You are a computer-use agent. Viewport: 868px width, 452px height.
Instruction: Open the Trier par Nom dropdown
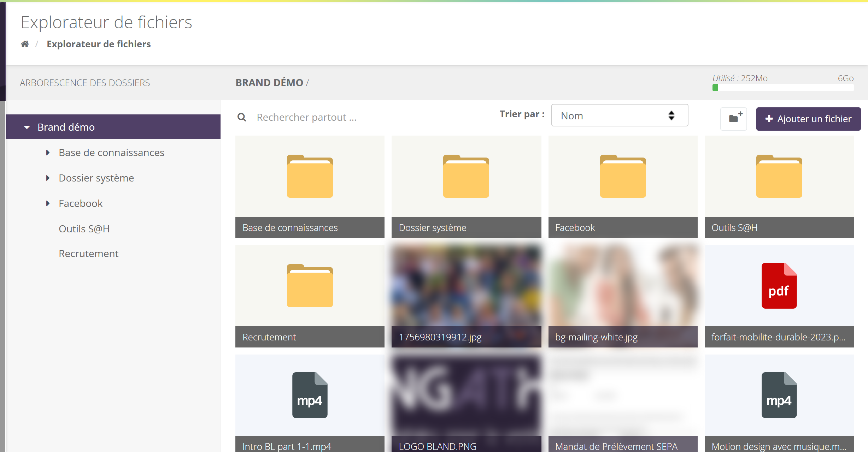pyautogui.click(x=620, y=115)
